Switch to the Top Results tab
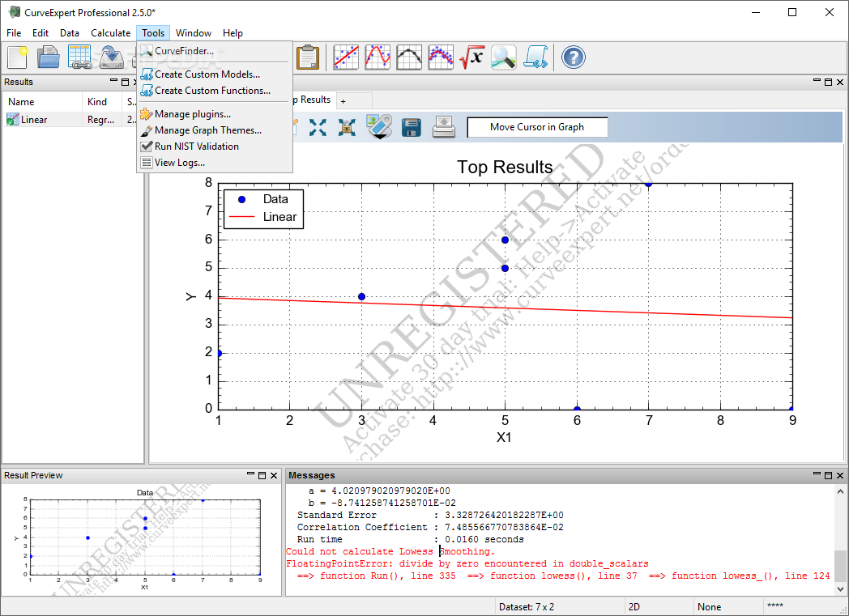Screen dimensions: 849x616 point(314,100)
